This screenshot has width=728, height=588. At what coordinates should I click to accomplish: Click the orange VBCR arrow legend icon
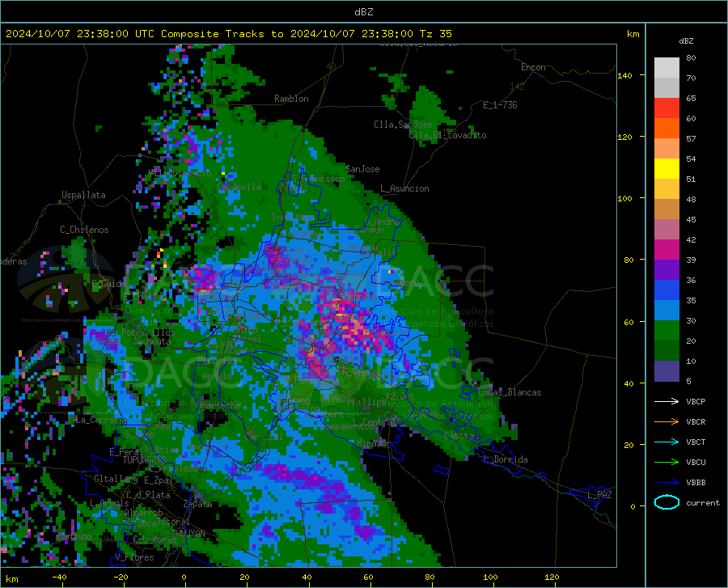click(667, 421)
